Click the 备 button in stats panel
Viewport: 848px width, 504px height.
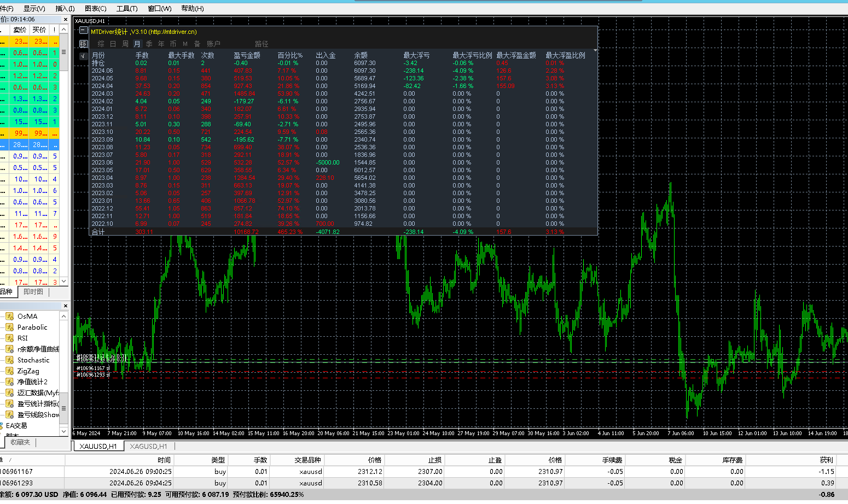(x=197, y=44)
